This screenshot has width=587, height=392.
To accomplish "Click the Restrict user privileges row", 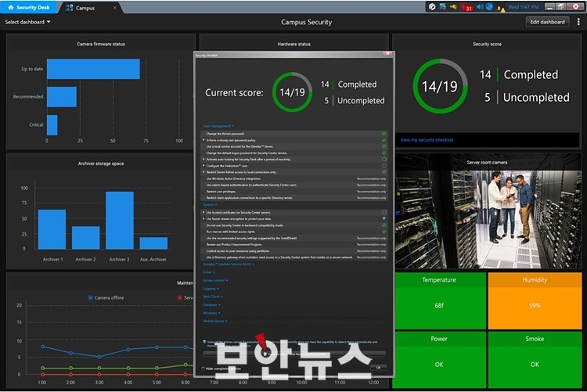I will pos(293,192).
